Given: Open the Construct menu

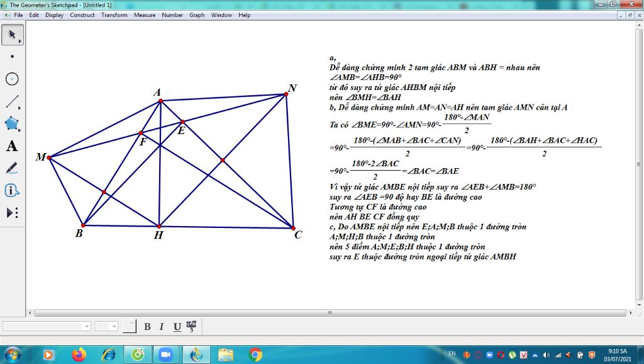Looking at the screenshot, I should (82, 15).
